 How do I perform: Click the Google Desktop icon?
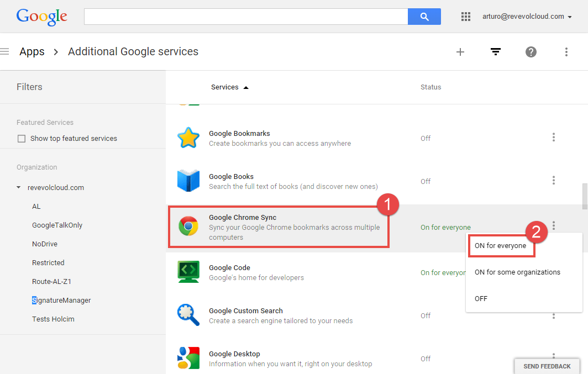[x=188, y=358]
